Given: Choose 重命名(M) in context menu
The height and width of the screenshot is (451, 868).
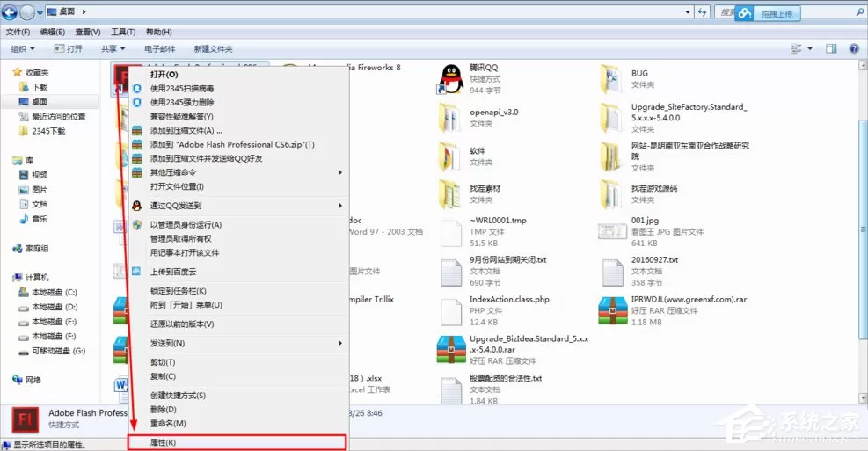Looking at the screenshot, I should pyautogui.click(x=238, y=424).
